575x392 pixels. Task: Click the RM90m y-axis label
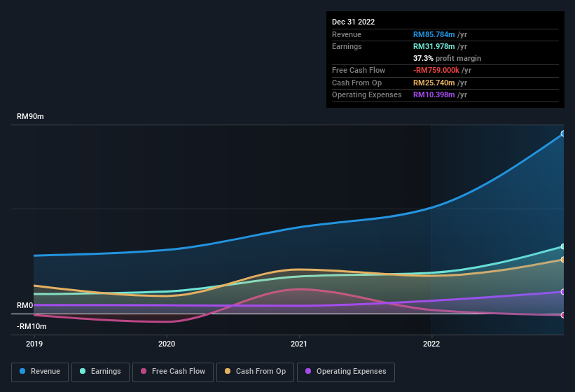[x=30, y=116]
